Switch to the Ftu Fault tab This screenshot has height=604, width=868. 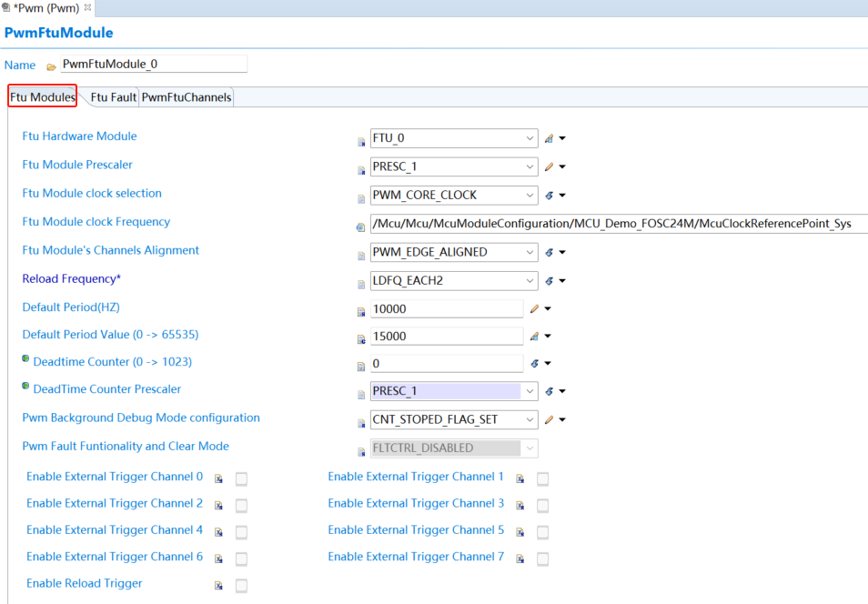[x=113, y=97]
